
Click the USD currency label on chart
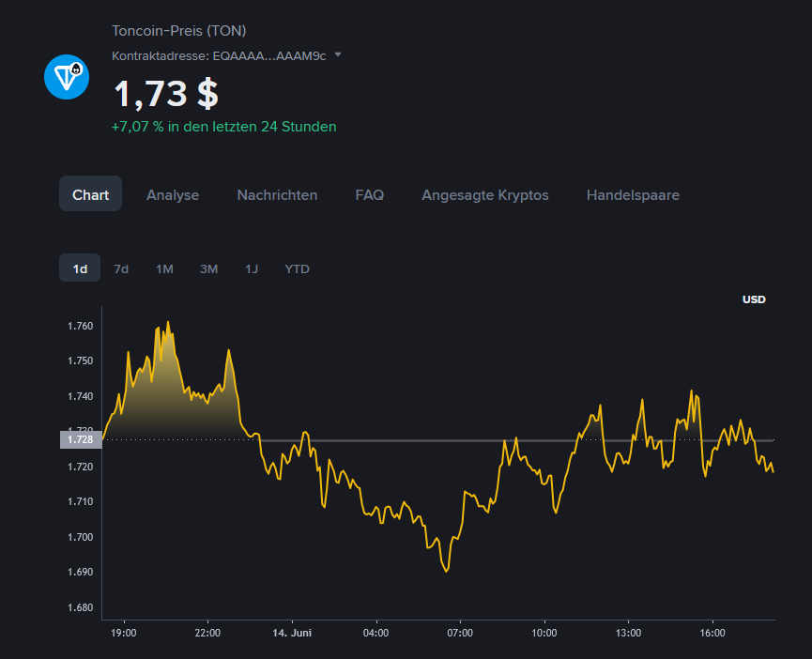coord(754,299)
